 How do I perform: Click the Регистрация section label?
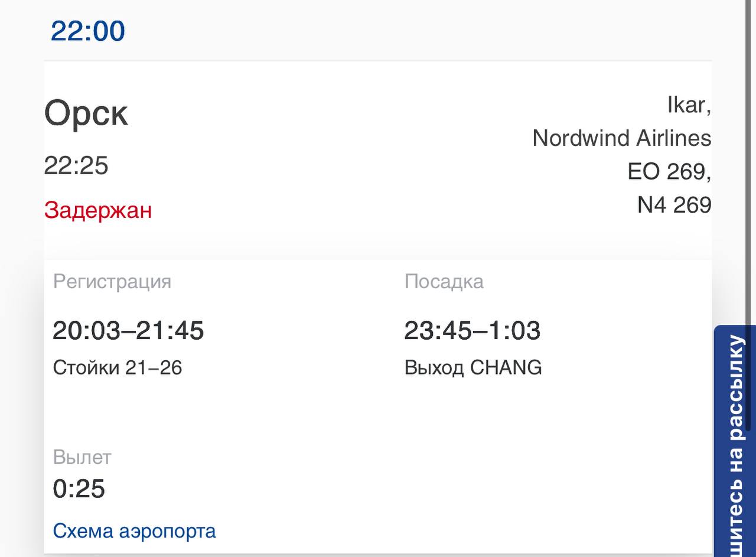(112, 282)
